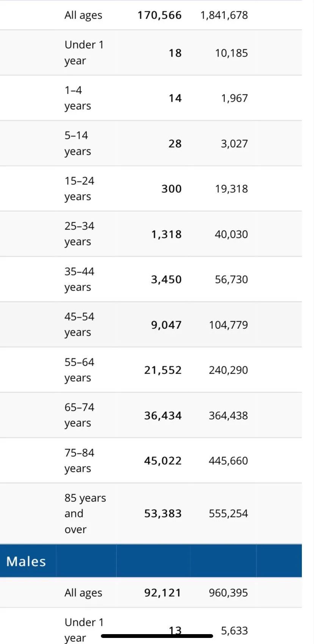Viewport: 314px width, 644px height.
Task: Select the 5–14 years value 3,027
Action: point(234,144)
